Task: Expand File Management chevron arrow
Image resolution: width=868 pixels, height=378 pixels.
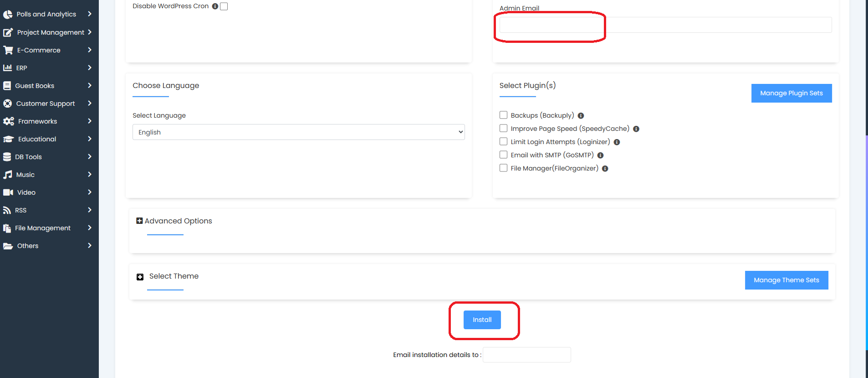Action: [90, 228]
